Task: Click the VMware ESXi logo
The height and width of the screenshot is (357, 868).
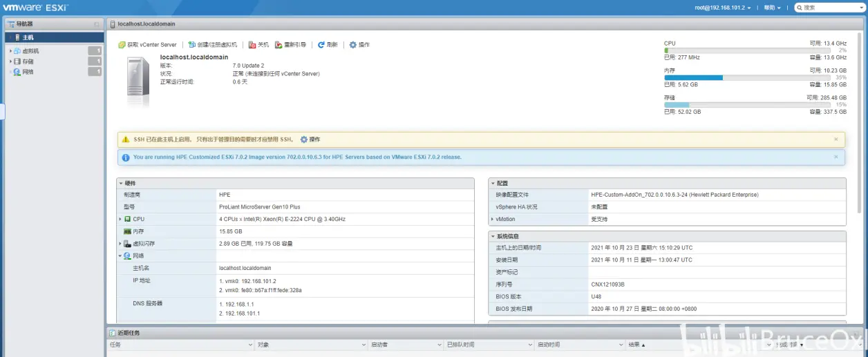Action: 35,8
